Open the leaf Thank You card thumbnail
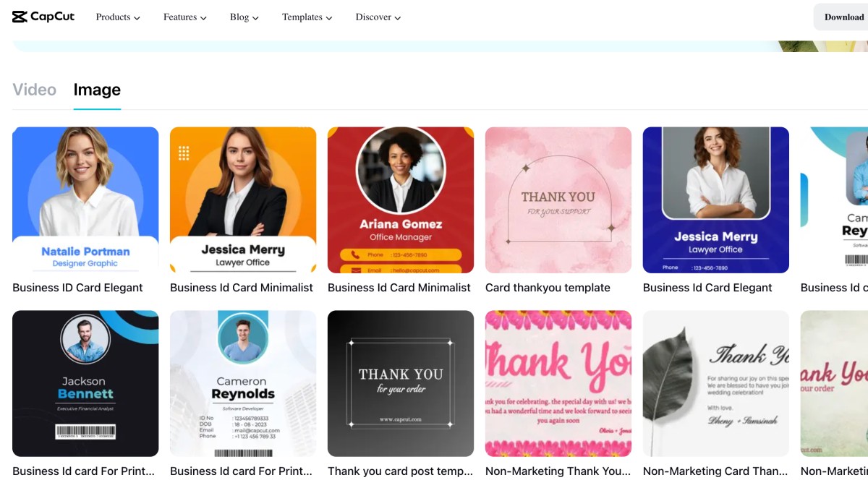Image resolution: width=868 pixels, height=488 pixels. (716, 384)
